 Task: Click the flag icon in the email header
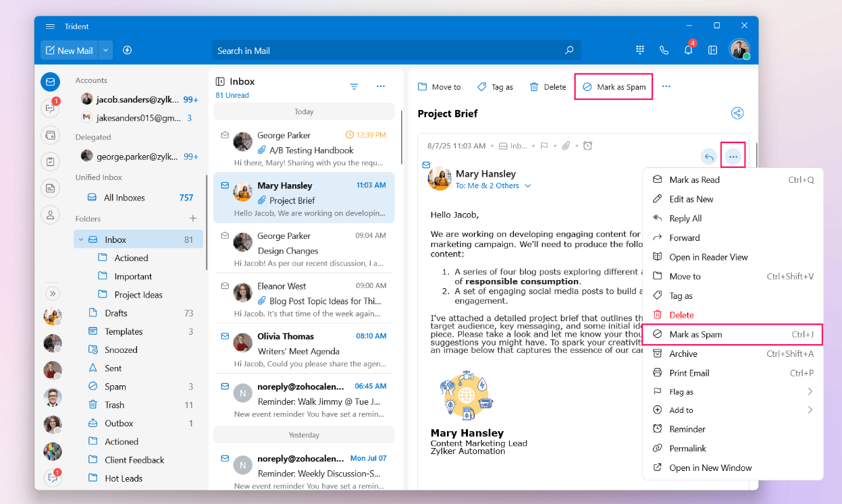click(544, 146)
